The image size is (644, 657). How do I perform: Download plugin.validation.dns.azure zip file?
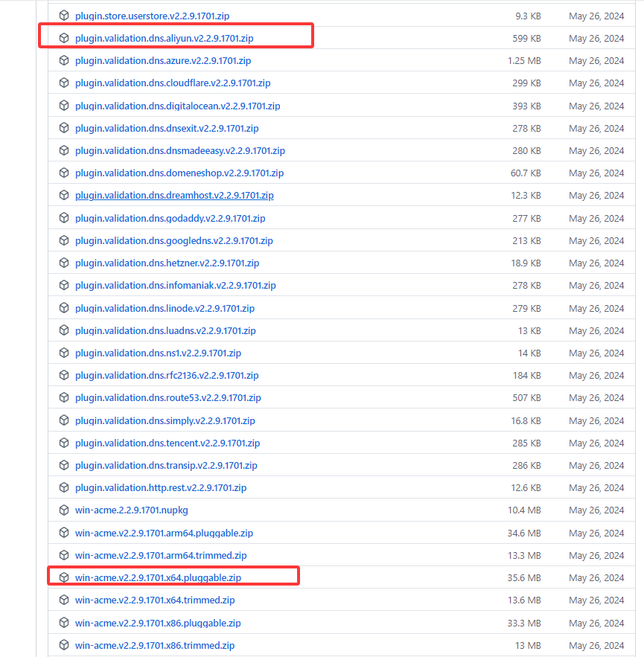163,60
